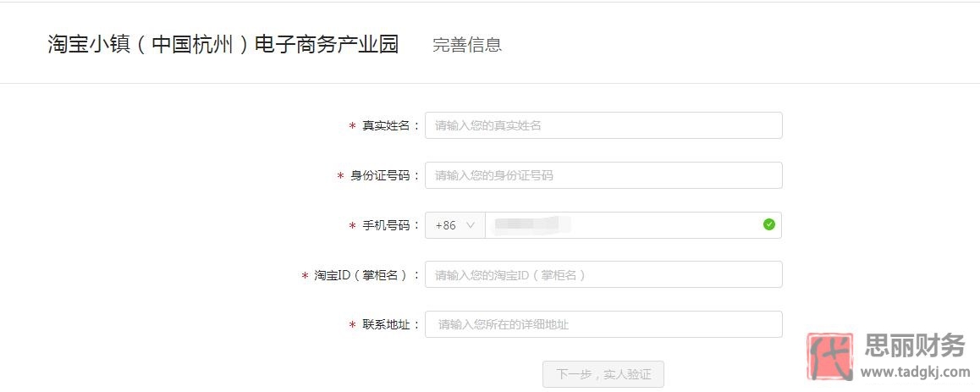Open the www.tadgkj.com link

[x=915, y=372]
